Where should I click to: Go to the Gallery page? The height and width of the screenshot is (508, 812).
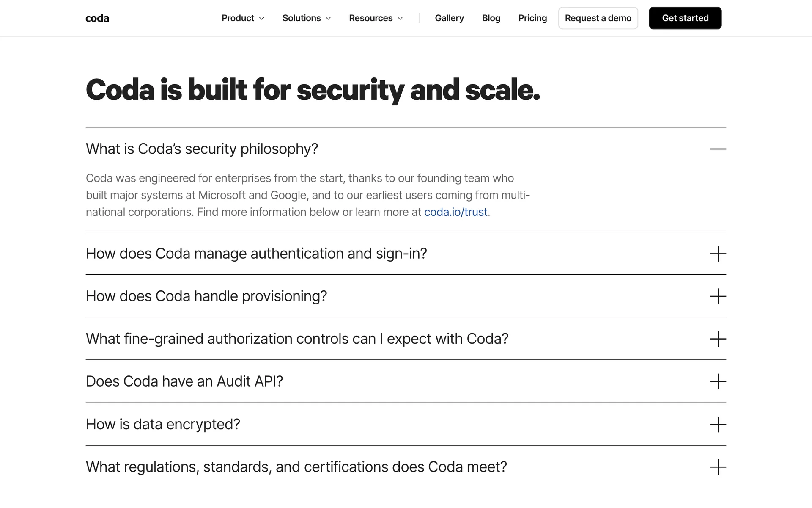(449, 18)
